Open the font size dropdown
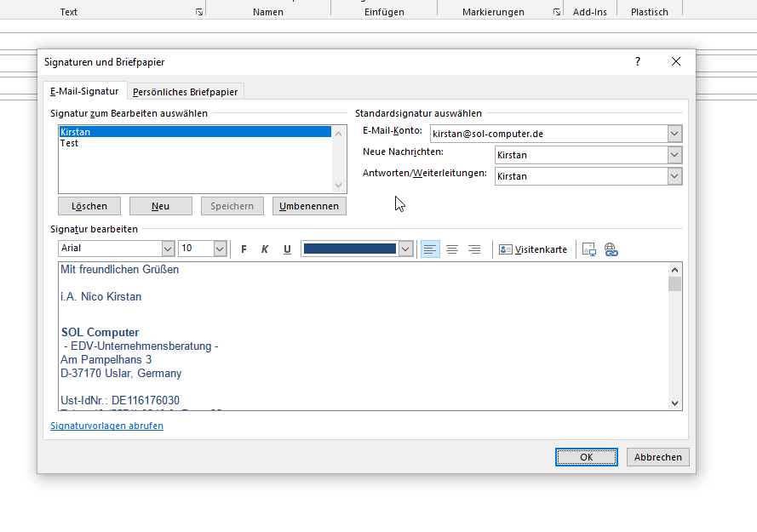This screenshot has height=532, width=757. (220, 249)
